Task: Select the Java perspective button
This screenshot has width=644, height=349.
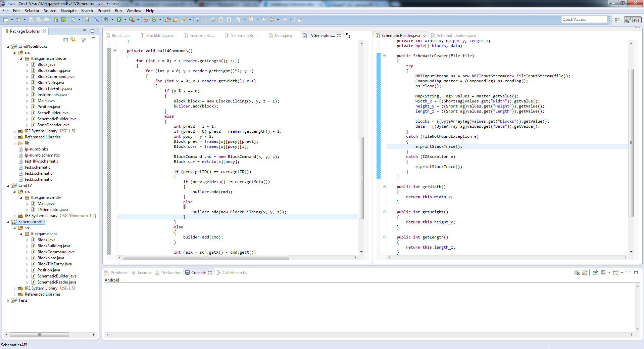Action: click(x=632, y=20)
